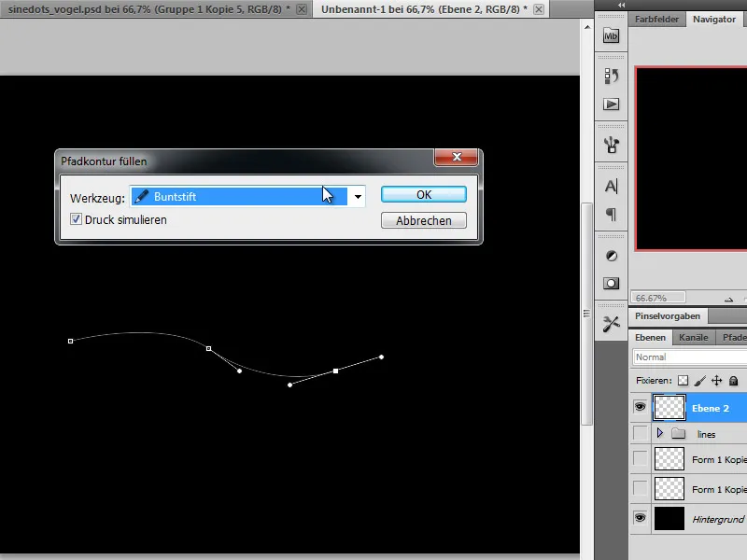Collapse panels using the double-arrow icon

point(621,5)
